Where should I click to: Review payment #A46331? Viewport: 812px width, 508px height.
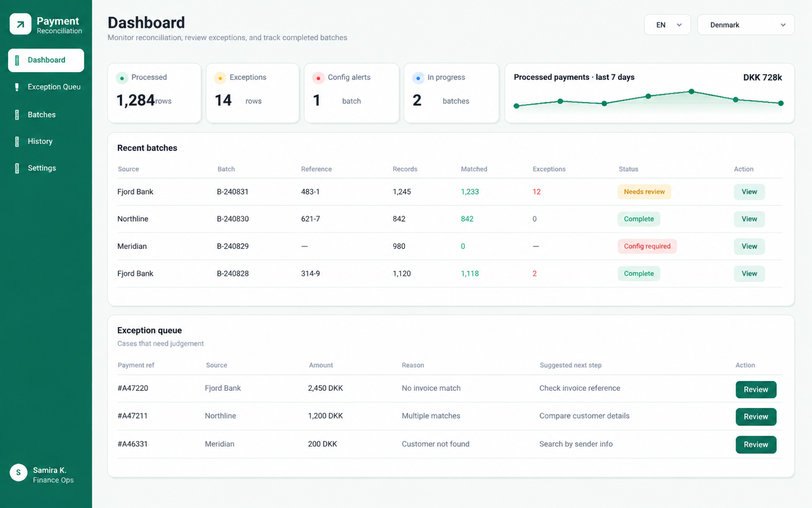pyautogui.click(x=756, y=444)
